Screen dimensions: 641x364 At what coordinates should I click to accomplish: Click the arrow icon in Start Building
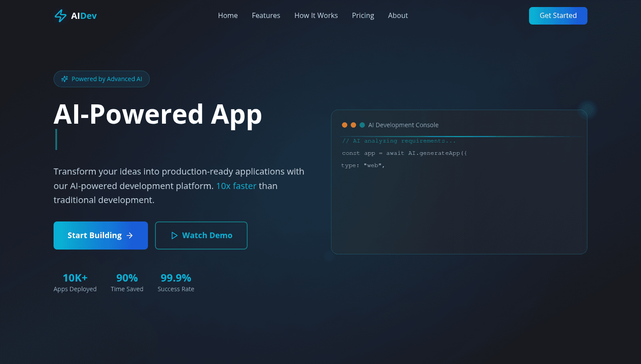(x=130, y=236)
